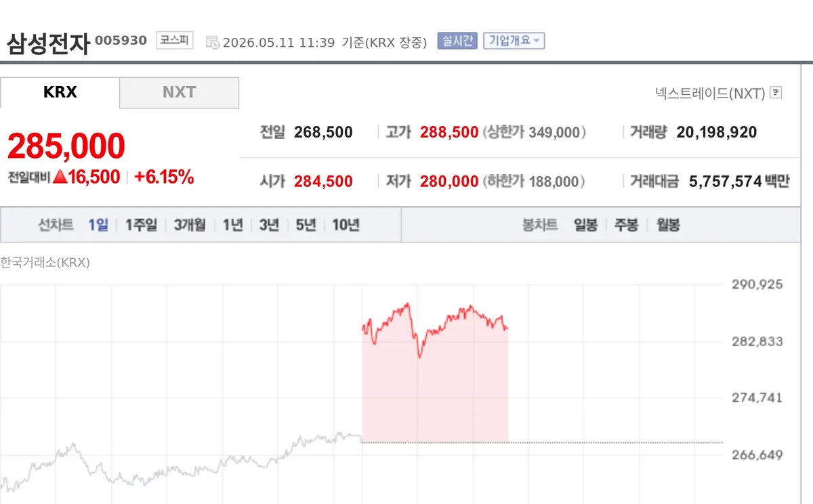Select the 1일 line chart period

[98, 225]
